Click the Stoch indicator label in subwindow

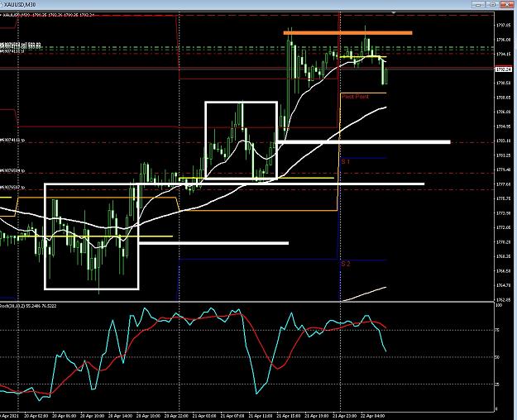pyautogui.click(x=28, y=306)
